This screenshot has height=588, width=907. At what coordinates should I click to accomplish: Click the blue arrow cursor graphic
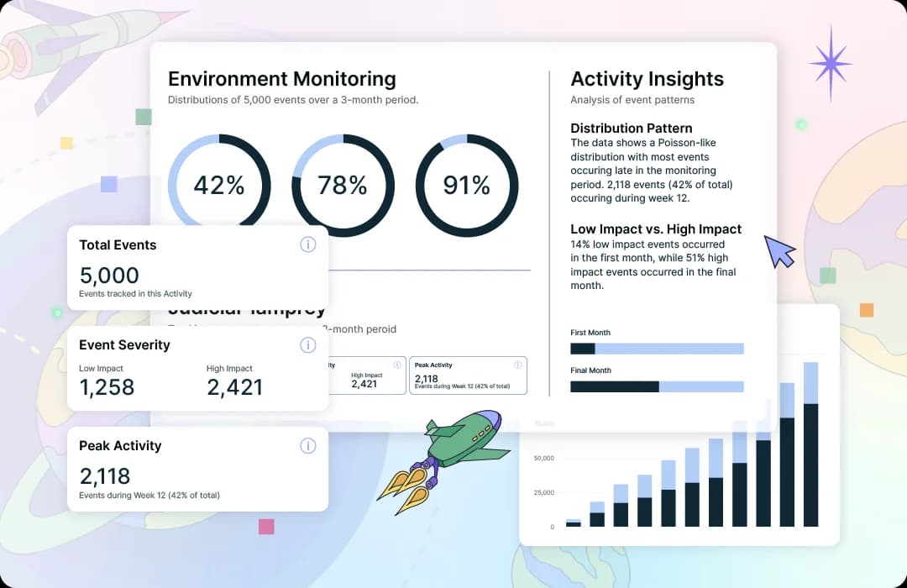coord(779,251)
